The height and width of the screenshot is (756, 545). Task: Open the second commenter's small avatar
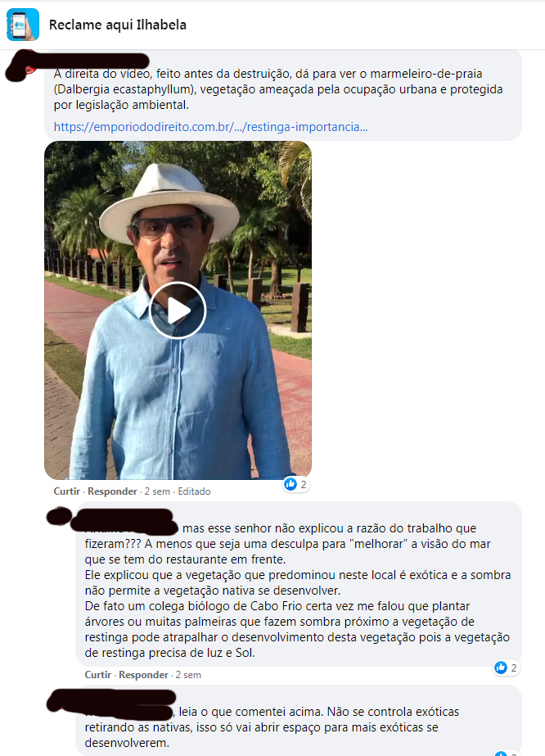click(60, 516)
